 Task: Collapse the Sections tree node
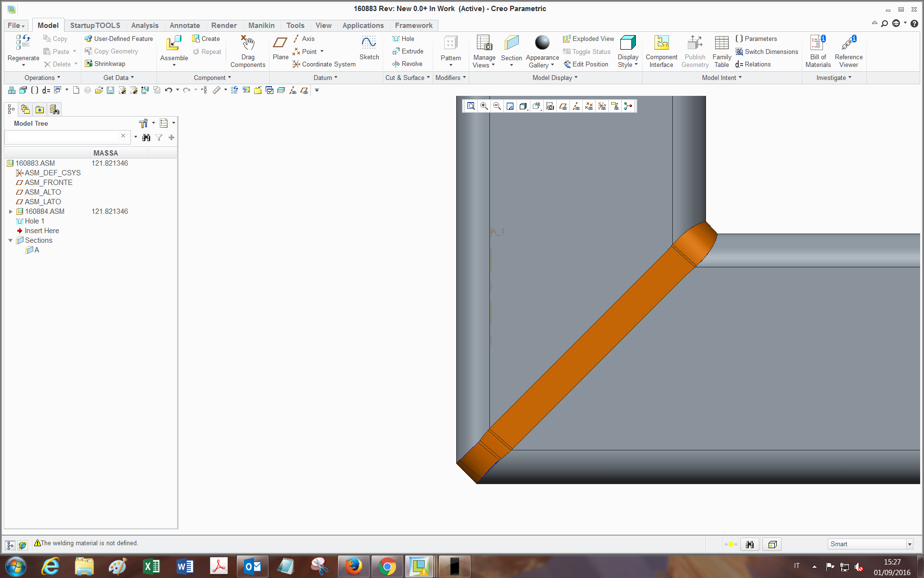coord(11,240)
